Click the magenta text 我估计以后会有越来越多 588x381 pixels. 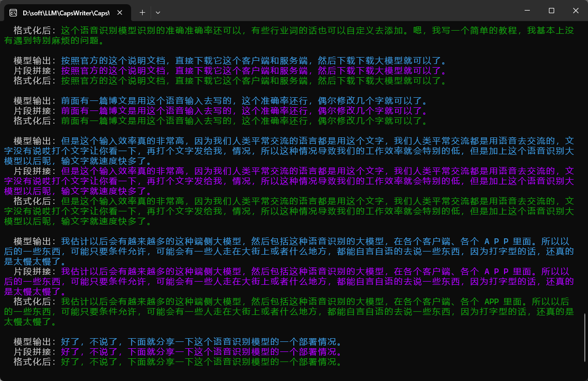[x=113, y=272]
